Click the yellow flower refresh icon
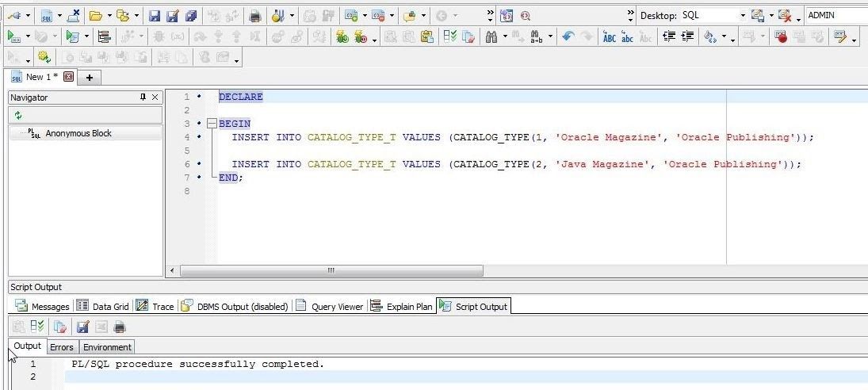The height and width of the screenshot is (390, 868). point(44,56)
